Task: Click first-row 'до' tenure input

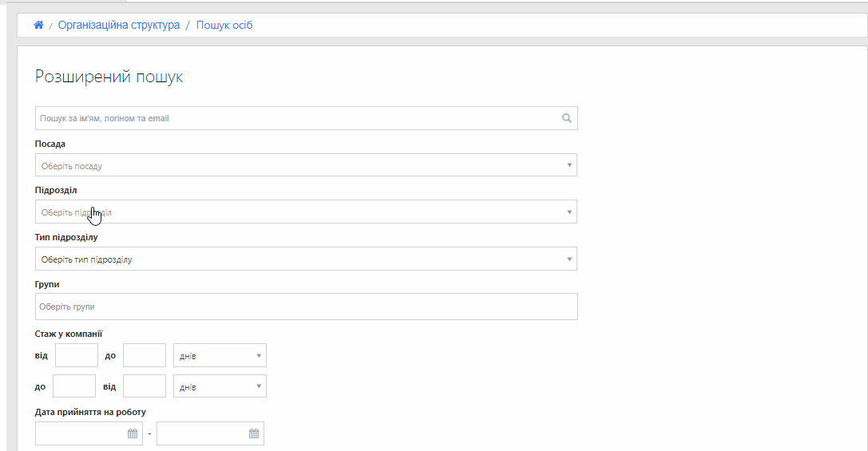Action: click(145, 355)
